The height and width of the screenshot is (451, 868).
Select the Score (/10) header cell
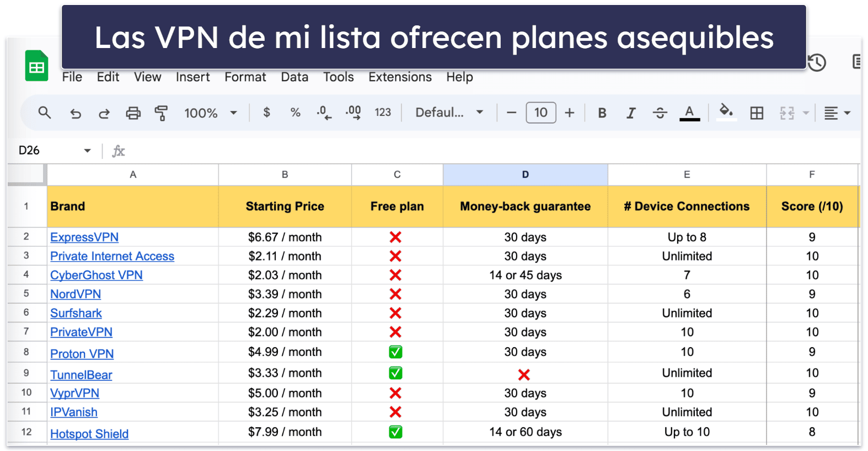tap(812, 206)
